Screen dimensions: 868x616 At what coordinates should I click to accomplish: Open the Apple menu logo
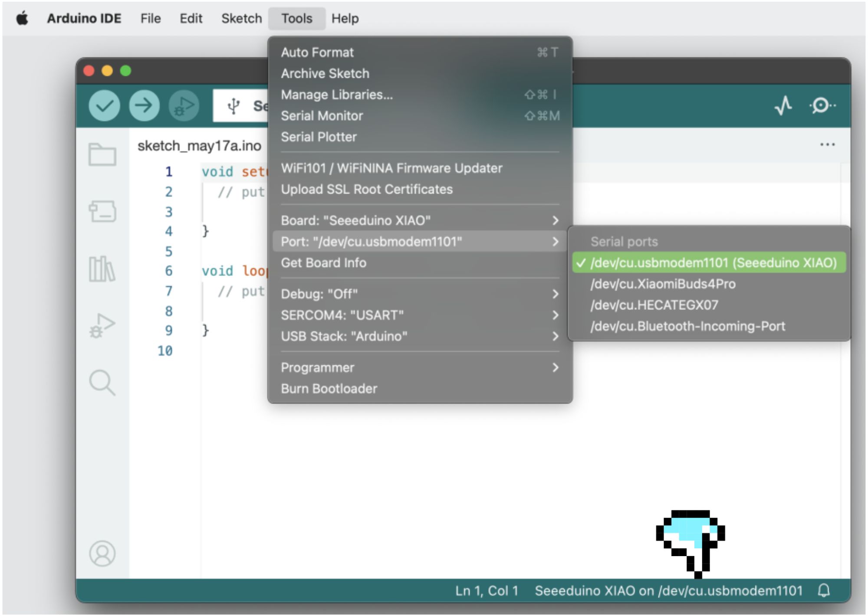tap(22, 19)
